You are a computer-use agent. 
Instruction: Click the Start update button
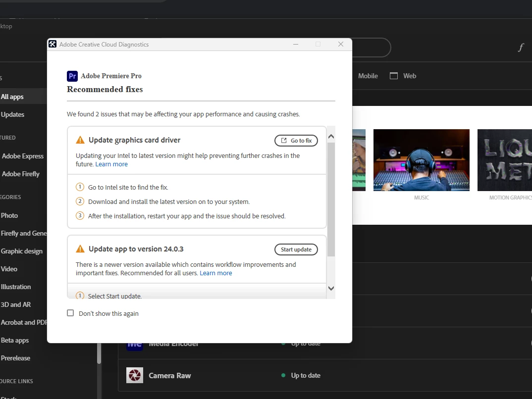pos(296,249)
